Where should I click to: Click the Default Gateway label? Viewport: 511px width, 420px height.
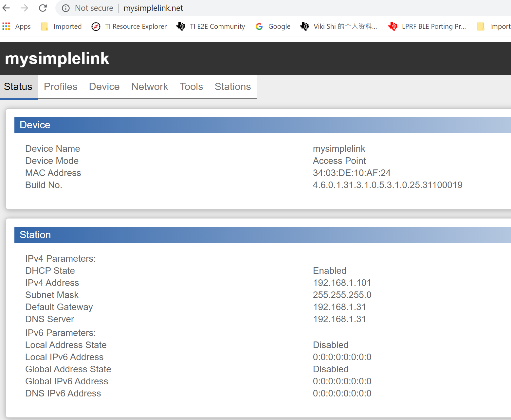point(59,307)
